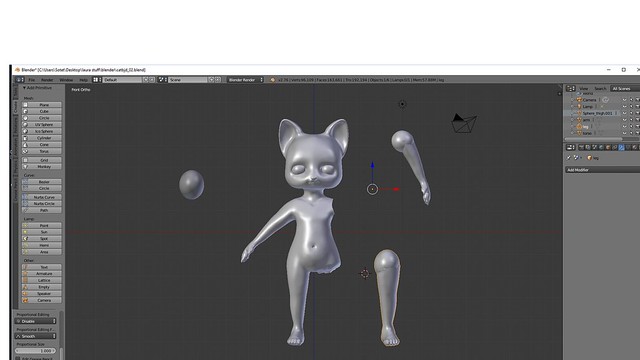Select the torso object in outliner

[587, 133]
